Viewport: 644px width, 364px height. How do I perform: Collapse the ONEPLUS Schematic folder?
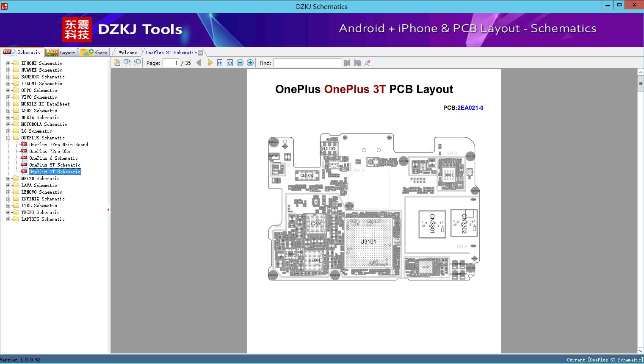coord(8,138)
